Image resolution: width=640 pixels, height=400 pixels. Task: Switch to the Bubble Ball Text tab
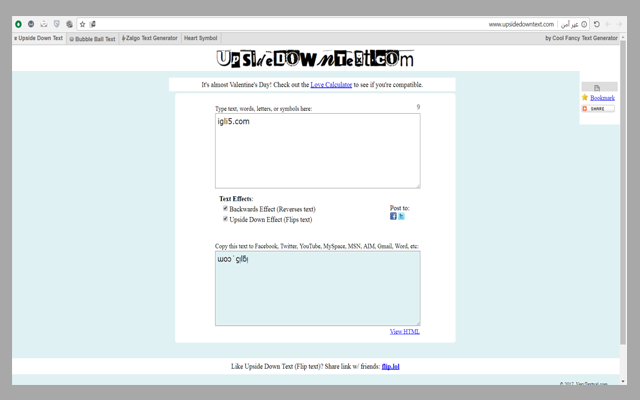click(x=93, y=39)
